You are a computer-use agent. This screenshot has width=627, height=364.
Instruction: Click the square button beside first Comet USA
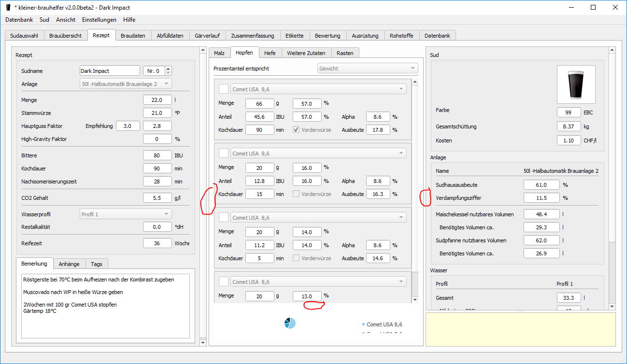pyautogui.click(x=224, y=89)
